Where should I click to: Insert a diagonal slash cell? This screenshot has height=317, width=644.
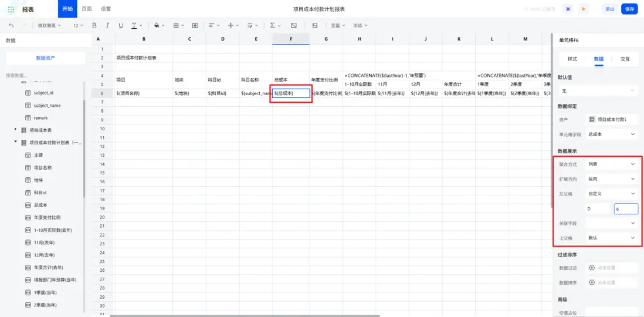tap(294, 25)
